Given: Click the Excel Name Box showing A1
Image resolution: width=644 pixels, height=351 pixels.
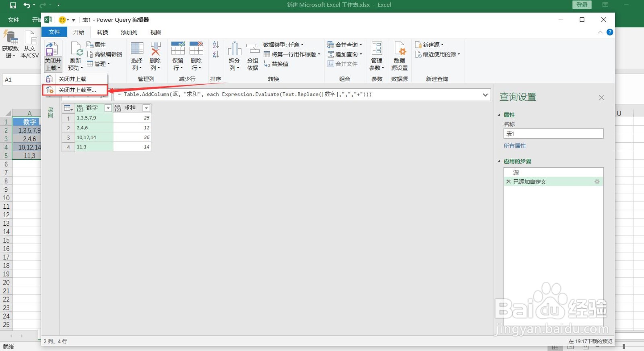Looking at the screenshot, I should click(x=21, y=80).
